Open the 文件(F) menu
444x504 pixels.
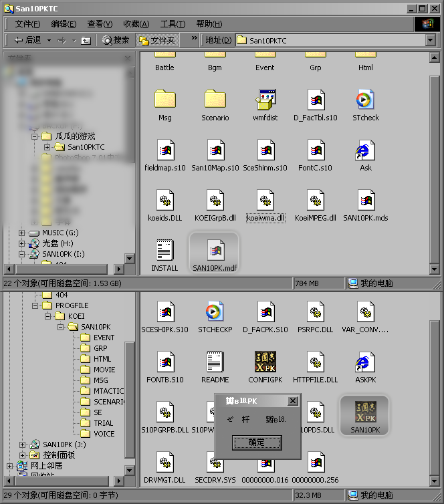(27, 24)
